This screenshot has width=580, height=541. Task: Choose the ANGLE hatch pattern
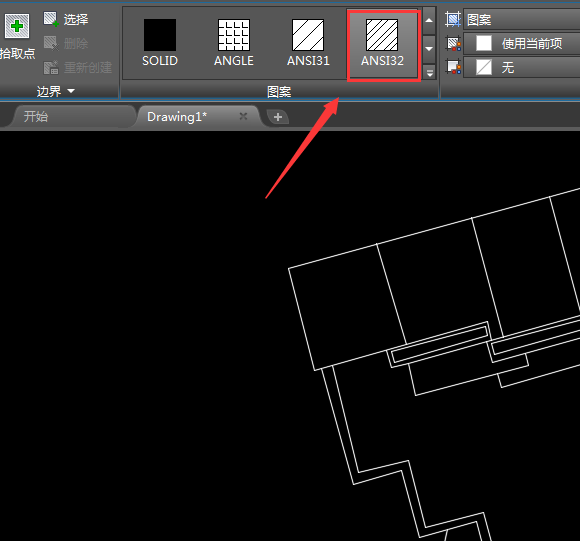(x=234, y=43)
